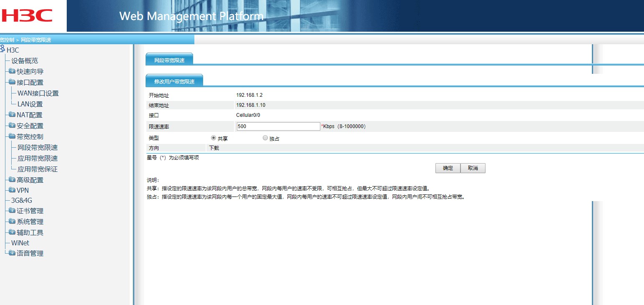This screenshot has height=305, width=644.
Task: Expand the 语音管理 tree node
Action: [12, 253]
